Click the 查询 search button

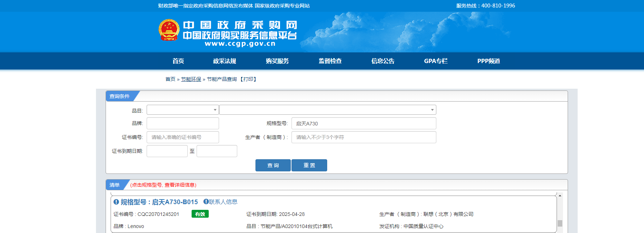(273, 165)
